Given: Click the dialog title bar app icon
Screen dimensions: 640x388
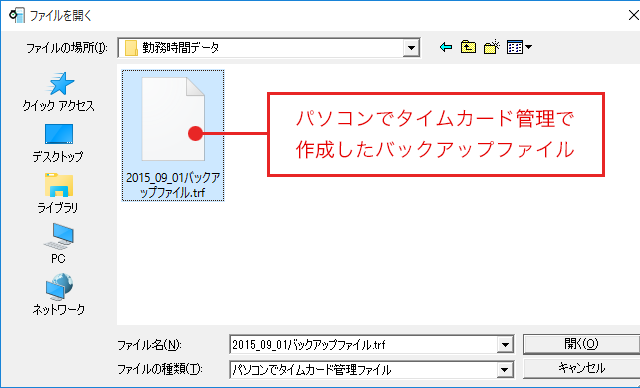Looking at the screenshot, I should (x=17, y=16).
